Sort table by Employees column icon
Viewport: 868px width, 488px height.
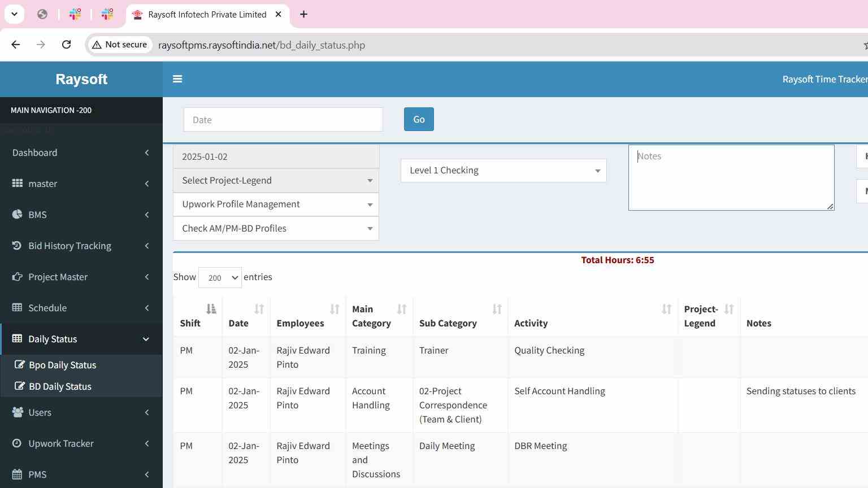[x=335, y=309]
